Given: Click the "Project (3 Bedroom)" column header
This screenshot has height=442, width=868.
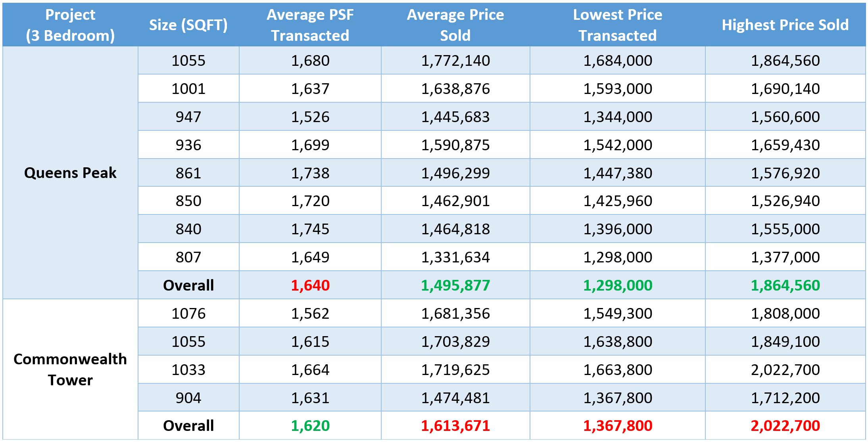Looking at the screenshot, I should point(70,25).
